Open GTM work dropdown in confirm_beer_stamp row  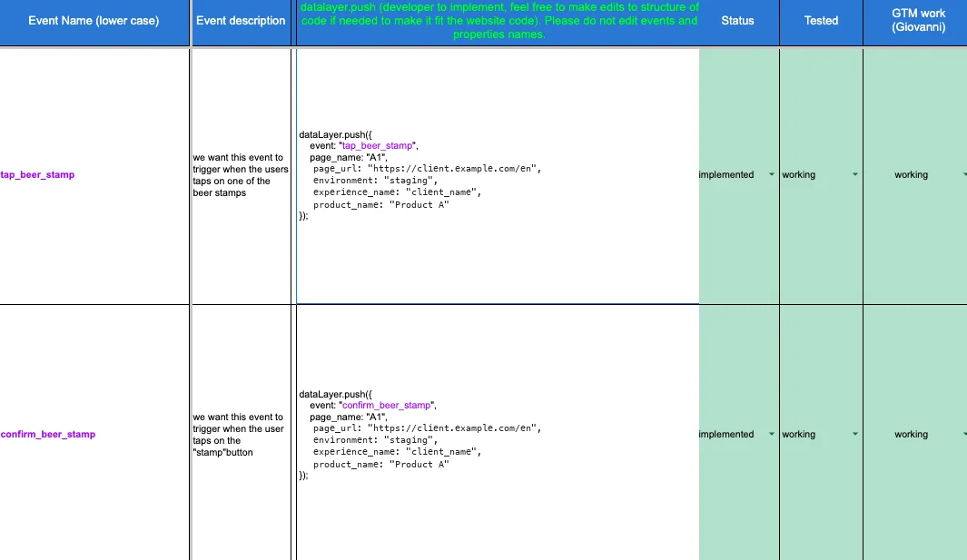[x=964, y=434]
